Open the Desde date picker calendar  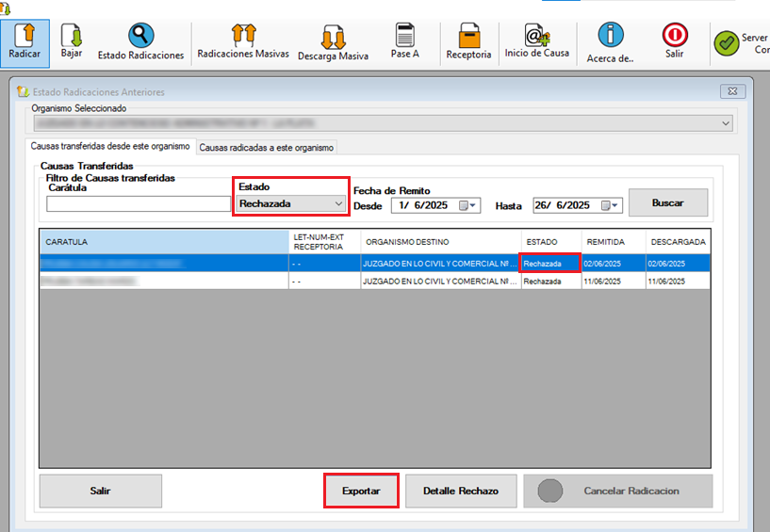click(468, 205)
